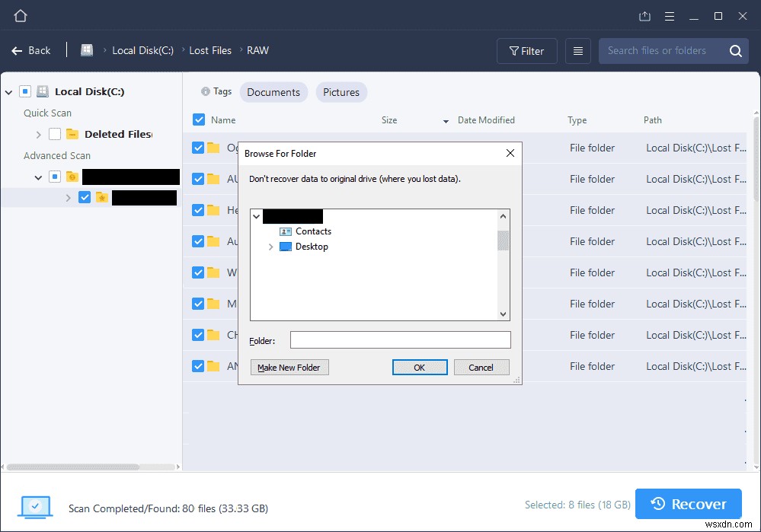Open the hamburger menu in title bar

point(670,17)
